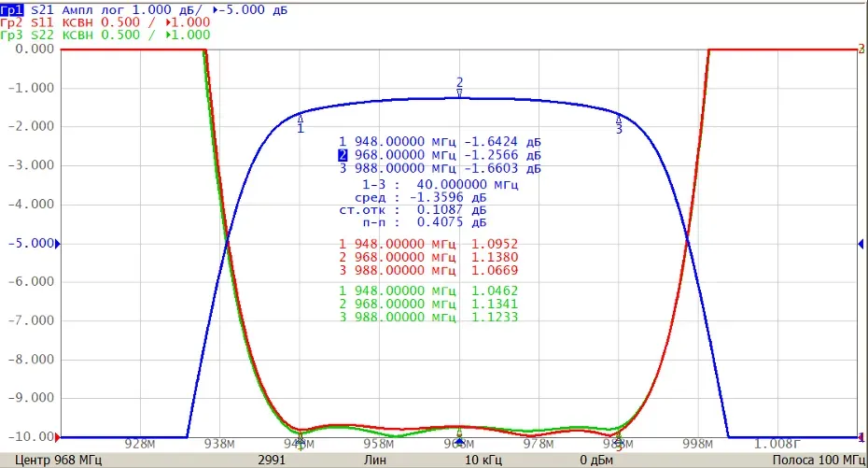Select the Гр3 S22 КСВН trace label

[x=105, y=35]
